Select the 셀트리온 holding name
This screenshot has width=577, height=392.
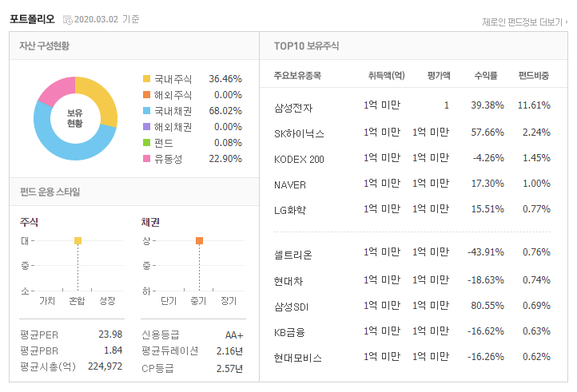293,255
